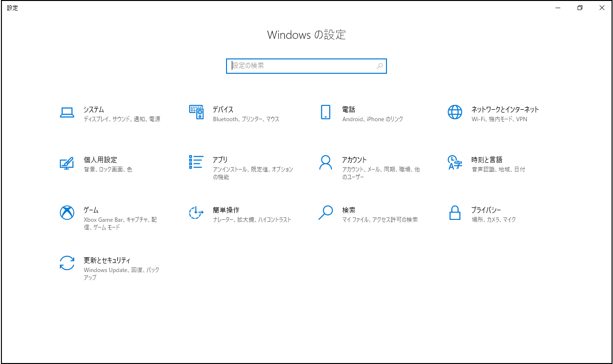Click the 電話 phone icon
613x364 pixels.
[x=326, y=112]
